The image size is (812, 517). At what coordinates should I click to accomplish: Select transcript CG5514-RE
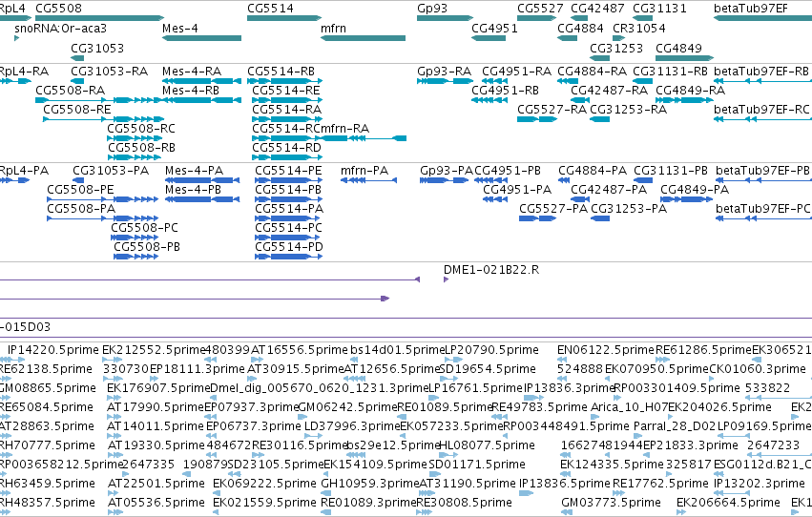click(286, 90)
